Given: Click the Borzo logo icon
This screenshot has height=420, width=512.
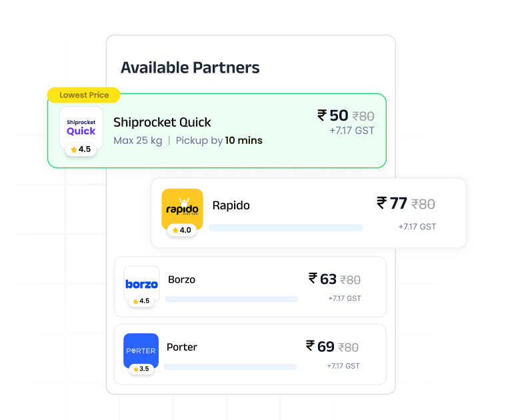Looking at the screenshot, I should click(142, 284).
